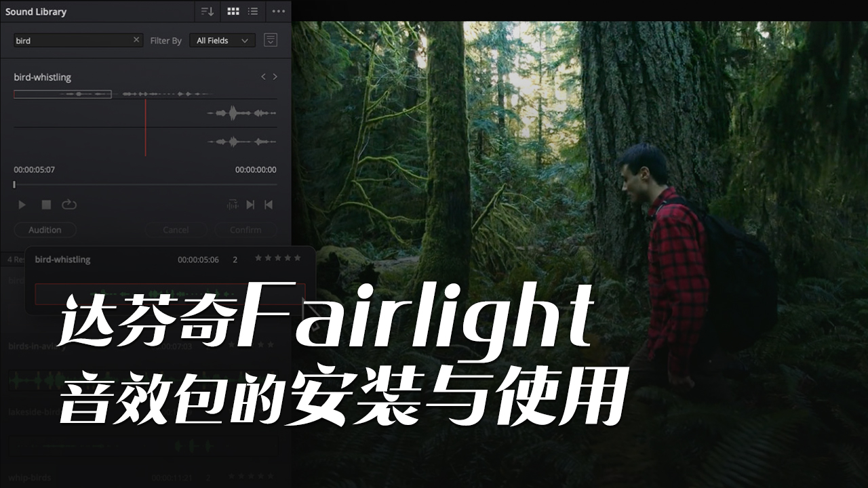Expand the All Fields filter dropdown

[222, 41]
